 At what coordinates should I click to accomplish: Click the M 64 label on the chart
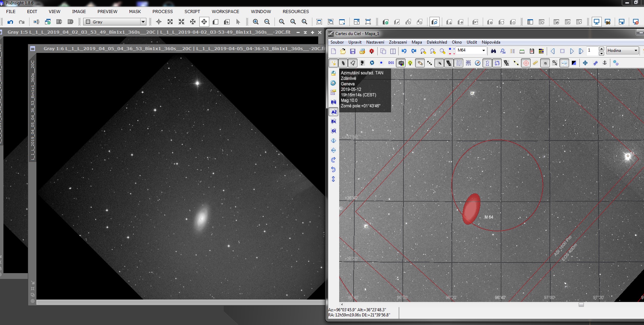[489, 217]
